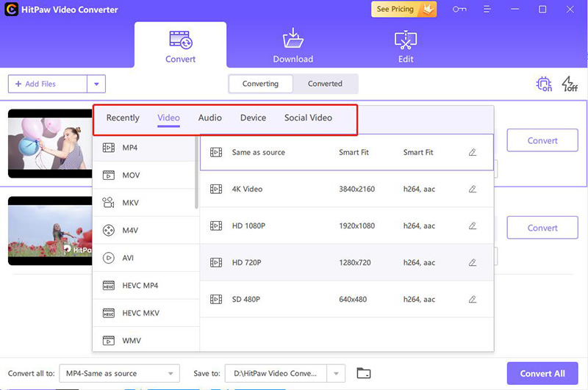Click the AVI play icon
The image size is (588, 390).
(109, 258)
